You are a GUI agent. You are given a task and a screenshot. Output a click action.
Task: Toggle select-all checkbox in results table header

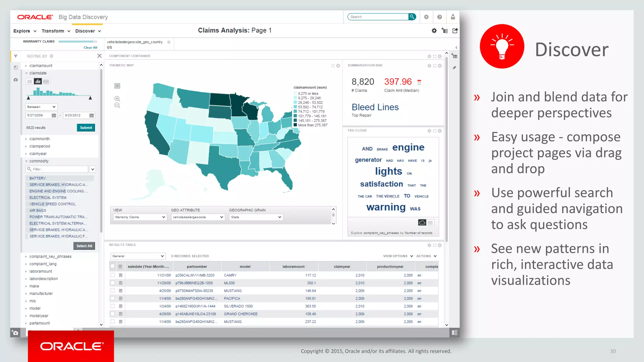[113, 266]
